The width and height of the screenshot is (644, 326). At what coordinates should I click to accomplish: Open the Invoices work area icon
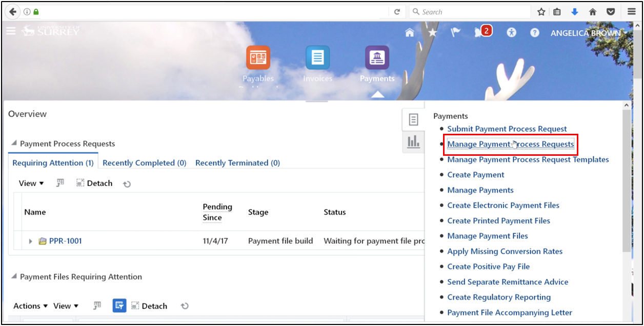(x=317, y=57)
